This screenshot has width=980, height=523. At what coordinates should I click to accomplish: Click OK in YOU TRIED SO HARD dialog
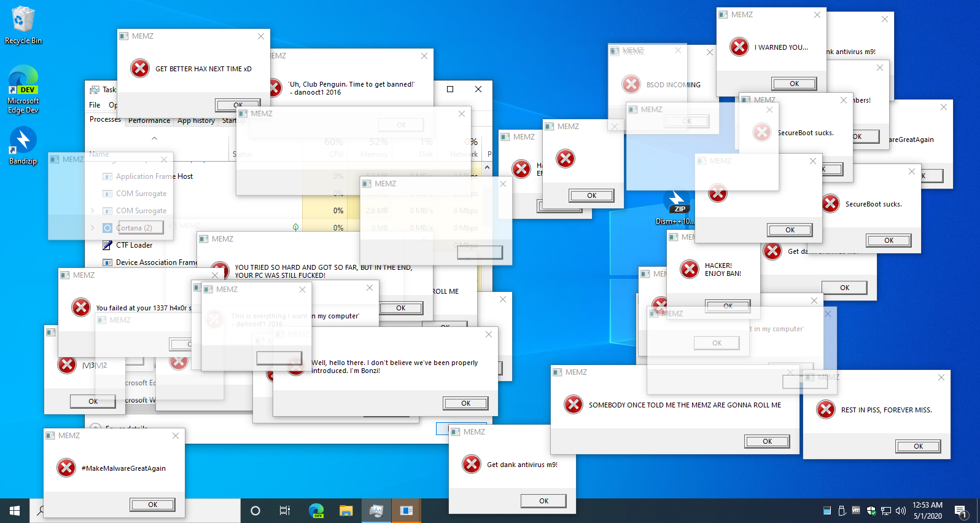pos(400,308)
